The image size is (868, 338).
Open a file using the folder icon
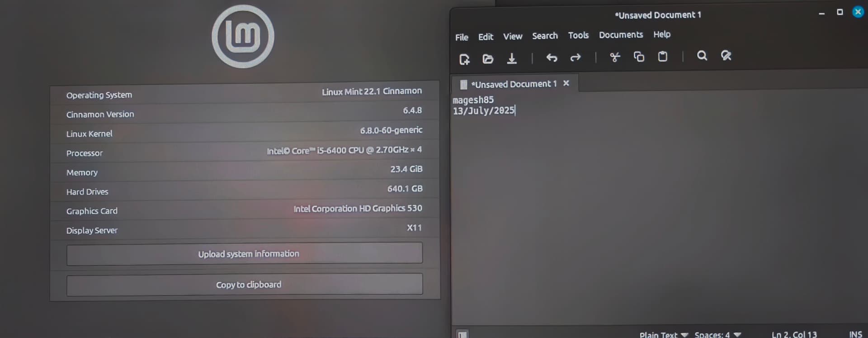pyautogui.click(x=488, y=59)
